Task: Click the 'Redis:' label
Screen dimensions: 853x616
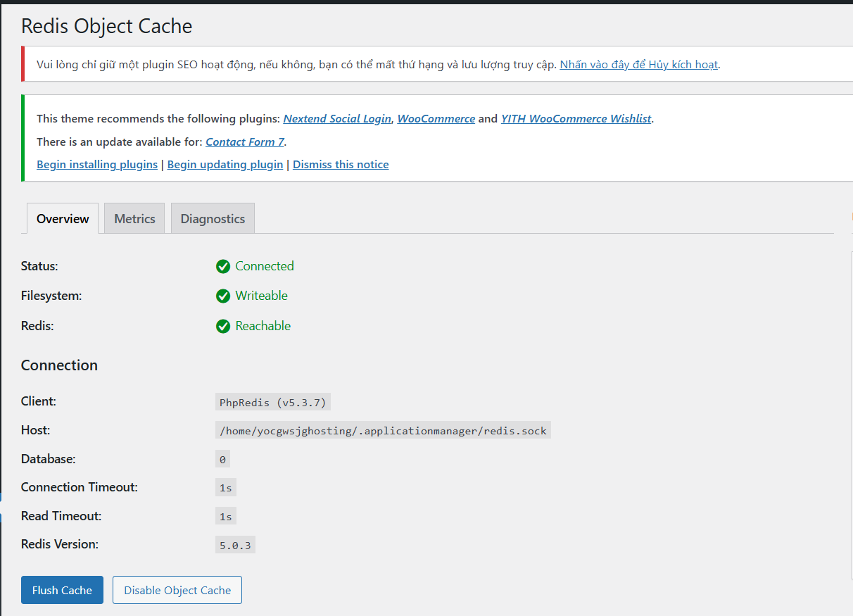Action: point(37,326)
